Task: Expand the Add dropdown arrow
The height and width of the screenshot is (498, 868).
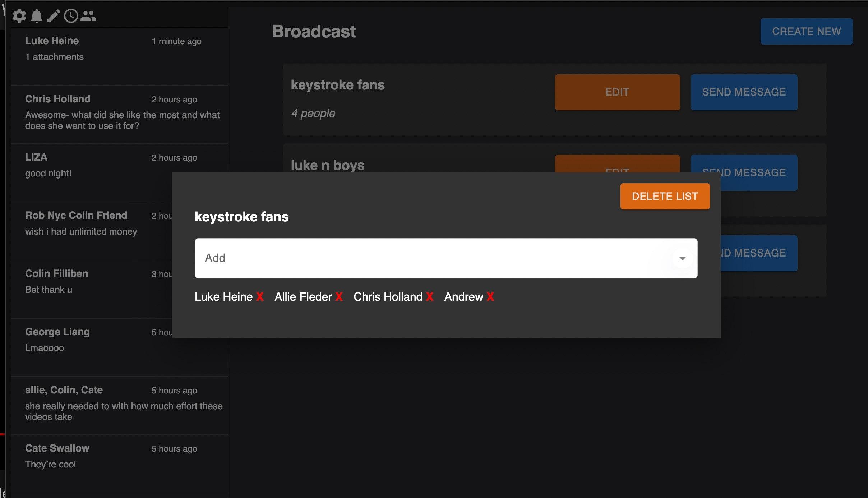Action: (682, 258)
